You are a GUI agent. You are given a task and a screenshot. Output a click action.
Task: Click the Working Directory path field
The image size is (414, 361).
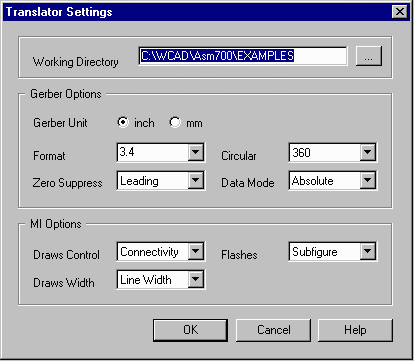243,56
